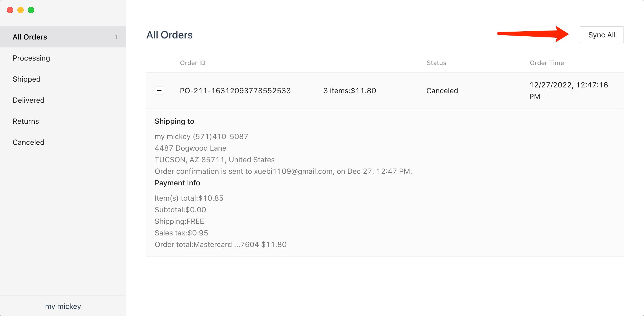The height and width of the screenshot is (316, 644).
Task: Click the Sync All button
Action: pos(602,35)
